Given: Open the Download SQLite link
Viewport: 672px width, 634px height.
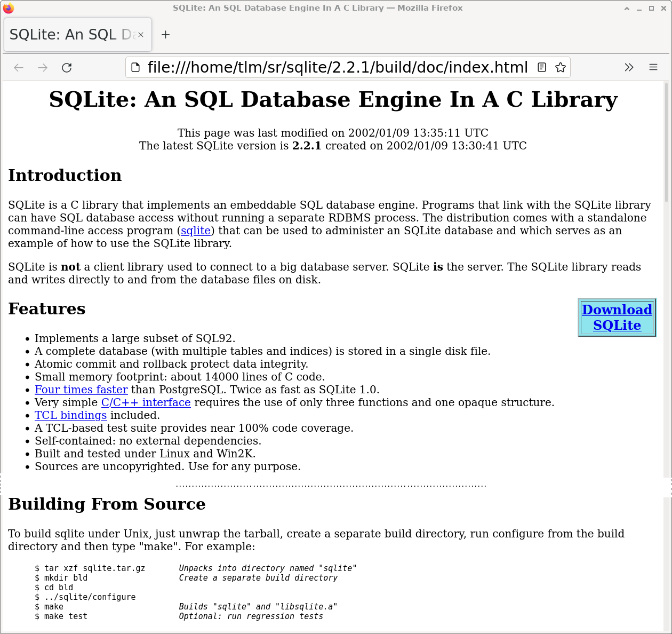Looking at the screenshot, I should click(x=617, y=318).
